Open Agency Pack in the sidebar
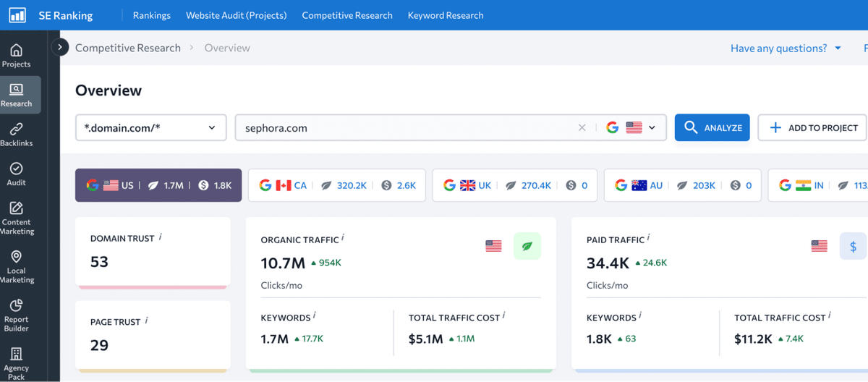 coord(16,362)
